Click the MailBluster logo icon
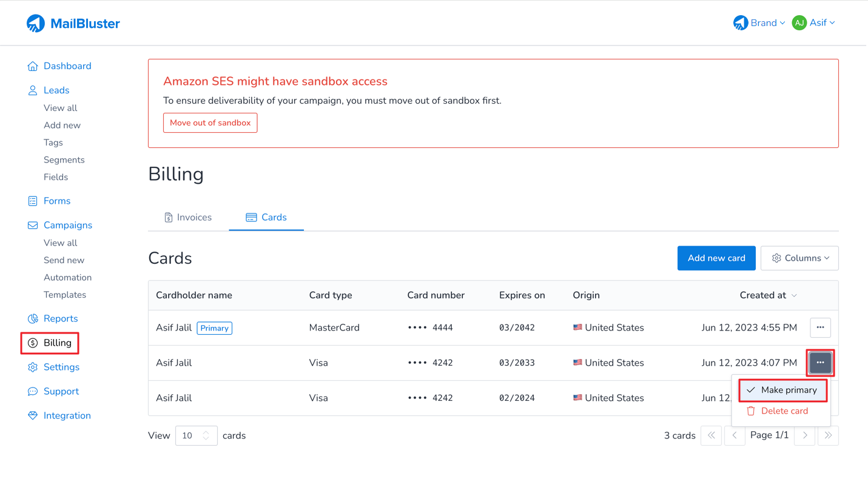 [36, 24]
